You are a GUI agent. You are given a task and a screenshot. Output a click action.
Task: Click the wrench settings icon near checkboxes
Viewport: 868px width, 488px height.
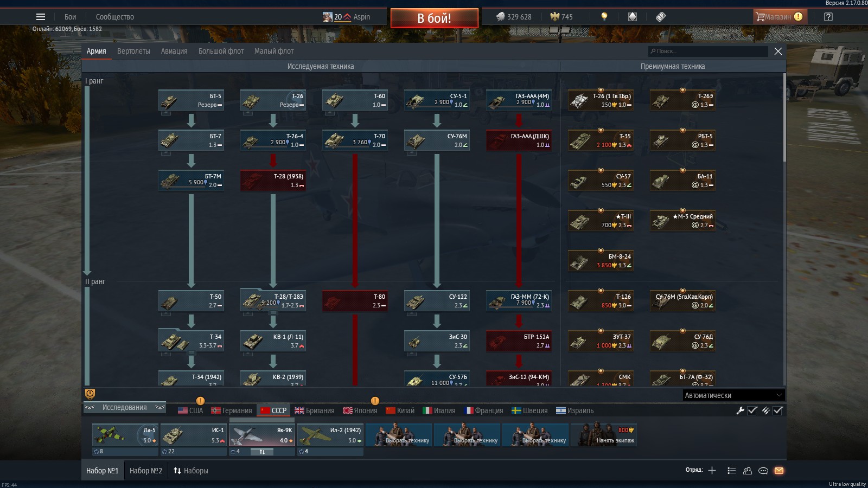tap(740, 410)
